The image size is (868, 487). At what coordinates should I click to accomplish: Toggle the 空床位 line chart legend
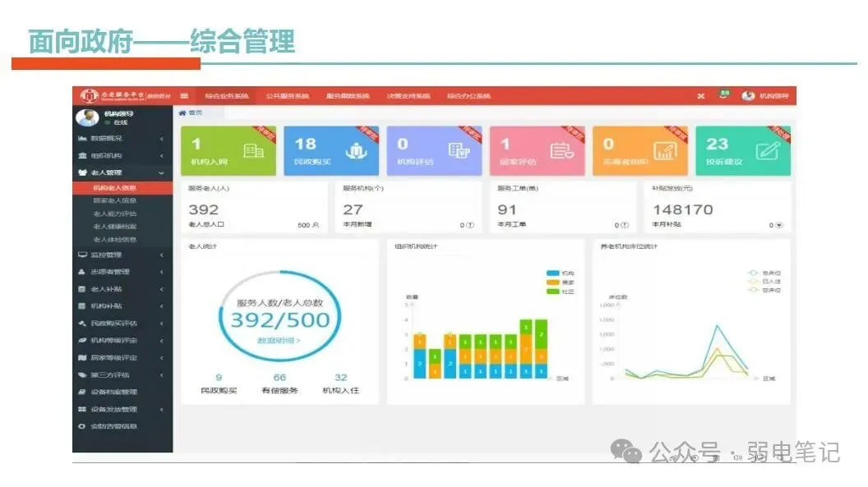764,290
